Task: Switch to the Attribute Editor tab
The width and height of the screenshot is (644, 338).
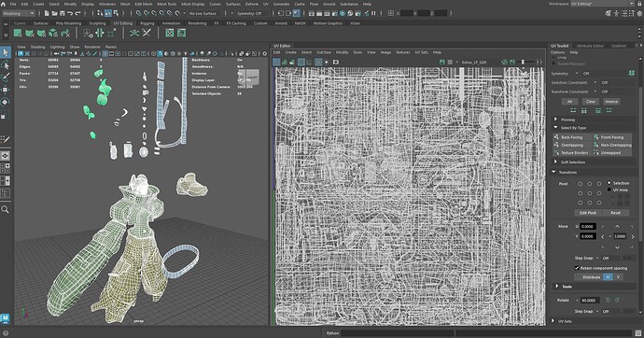Action: tap(590, 46)
